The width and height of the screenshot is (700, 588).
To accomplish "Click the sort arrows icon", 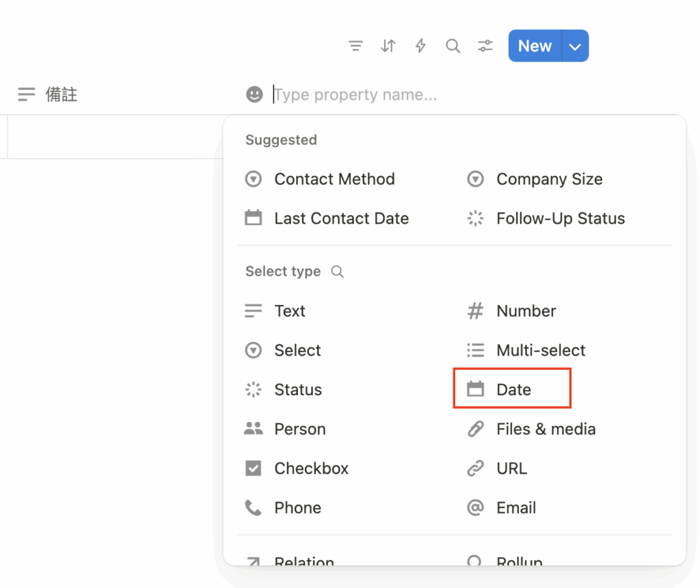I will click(388, 46).
